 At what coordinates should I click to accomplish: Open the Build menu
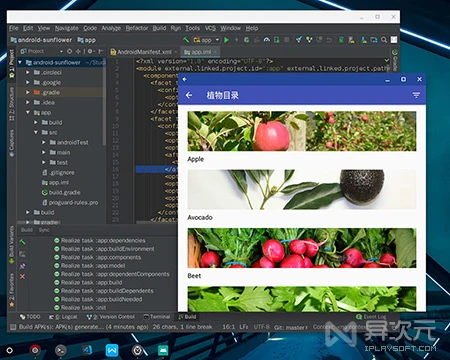[x=159, y=28]
